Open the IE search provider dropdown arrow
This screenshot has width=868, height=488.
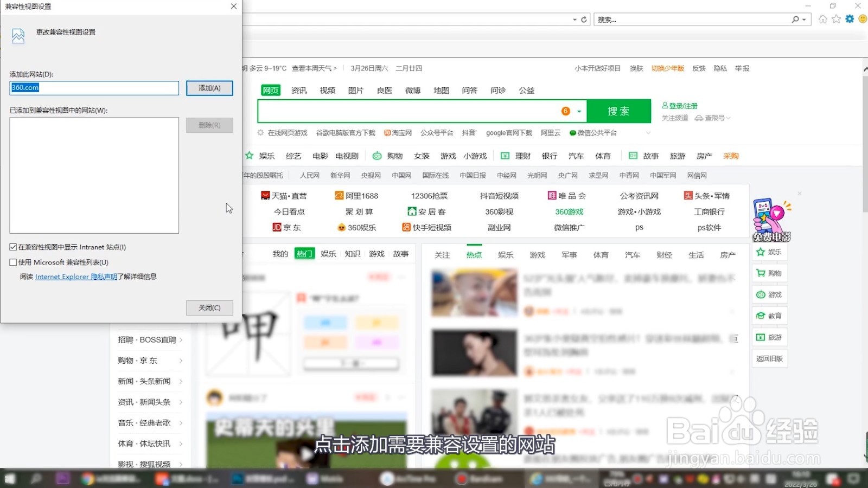[x=804, y=20]
